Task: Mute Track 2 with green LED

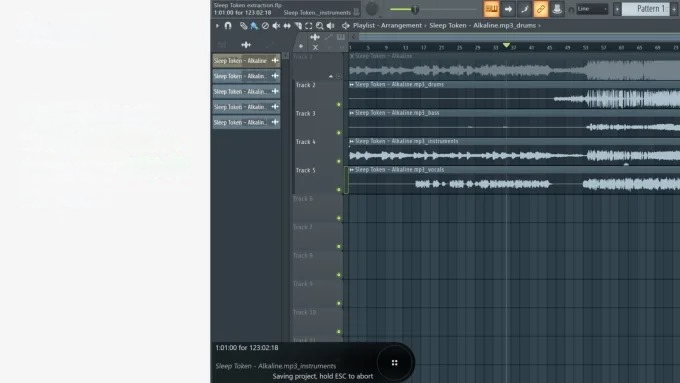Action: tap(339, 105)
